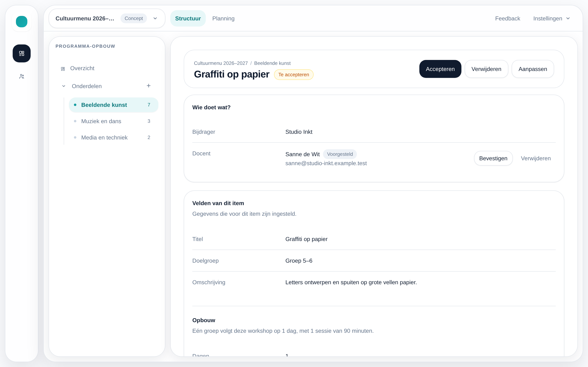
Task: Open Feedback in the top bar
Action: pyautogui.click(x=508, y=18)
